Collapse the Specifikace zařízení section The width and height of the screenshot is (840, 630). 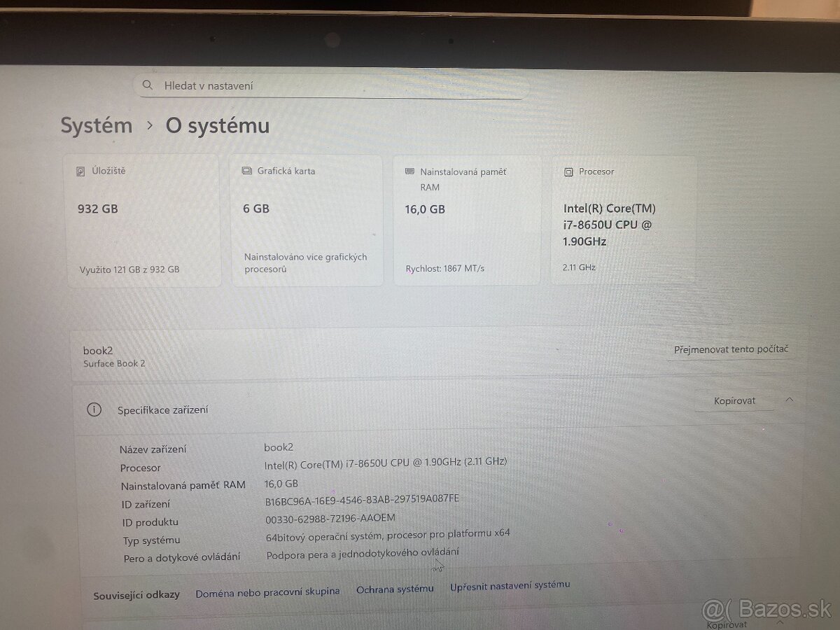[791, 400]
